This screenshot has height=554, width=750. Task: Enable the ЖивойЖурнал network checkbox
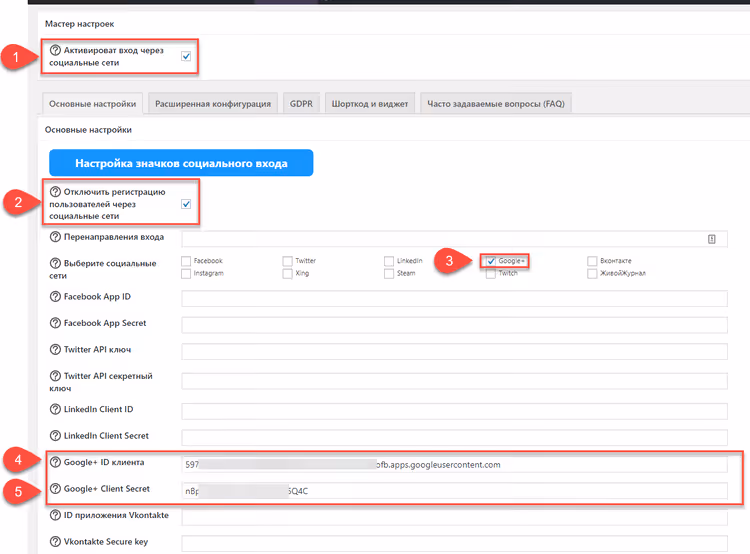pyautogui.click(x=592, y=273)
